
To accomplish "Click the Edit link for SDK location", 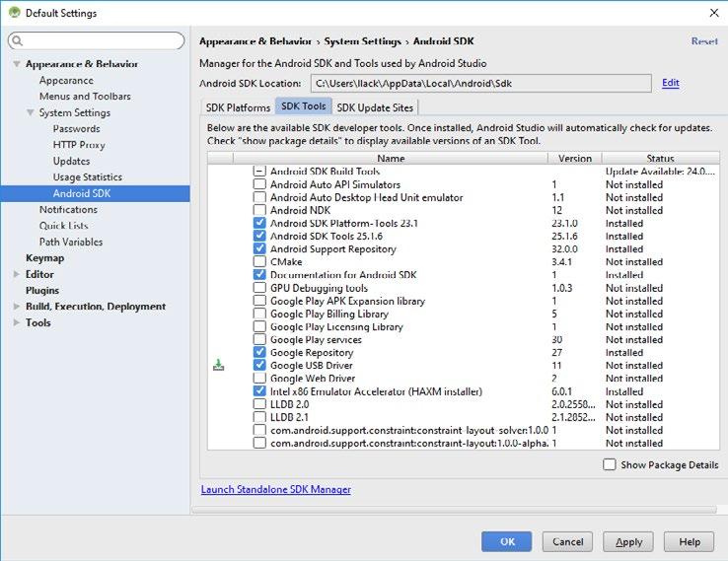I will point(671,83).
